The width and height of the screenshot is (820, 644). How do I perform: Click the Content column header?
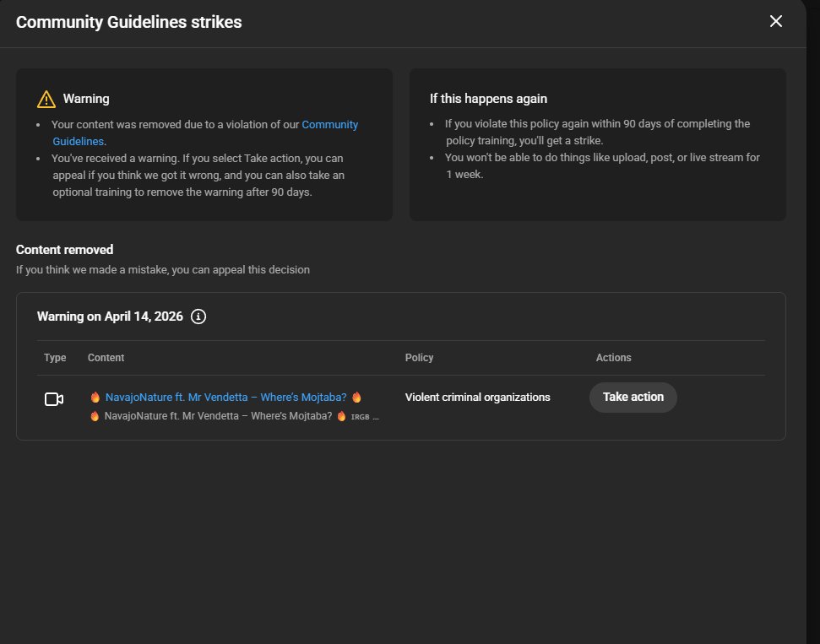tap(106, 358)
